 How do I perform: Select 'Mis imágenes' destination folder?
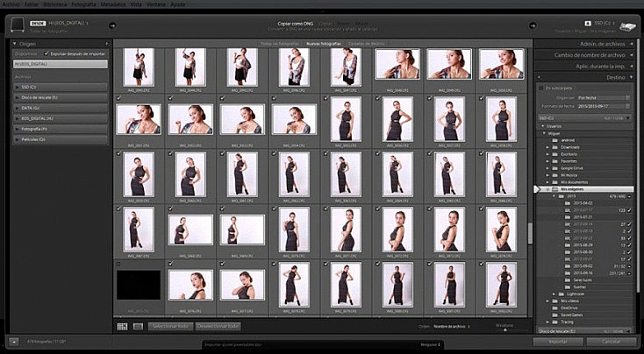pyautogui.click(x=585, y=189)
